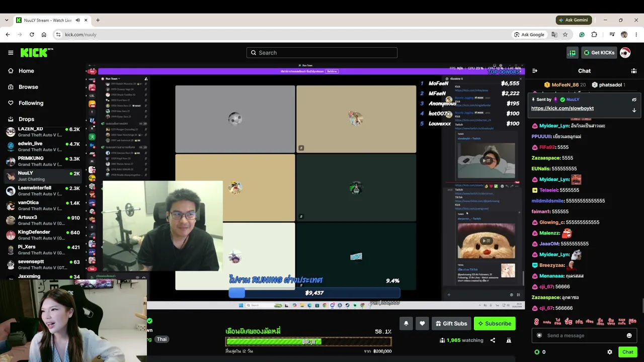The width and height of the screenshot is (644, 362).
Task: Open Pi_Xers channel in sidebar
Action: click(43, 249)
